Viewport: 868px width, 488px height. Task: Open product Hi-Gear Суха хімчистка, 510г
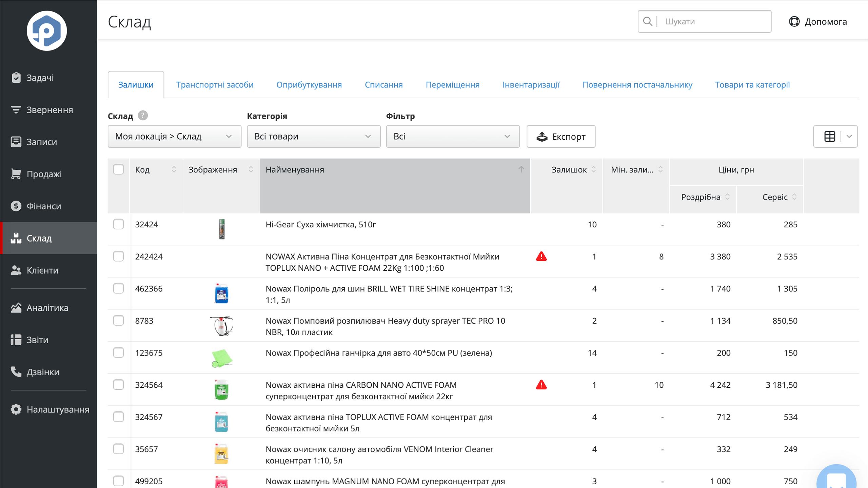321,224
